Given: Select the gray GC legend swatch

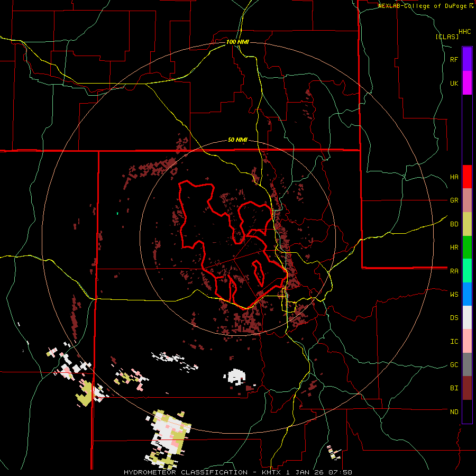Looking at the screenshot, I should click(467, 364).
